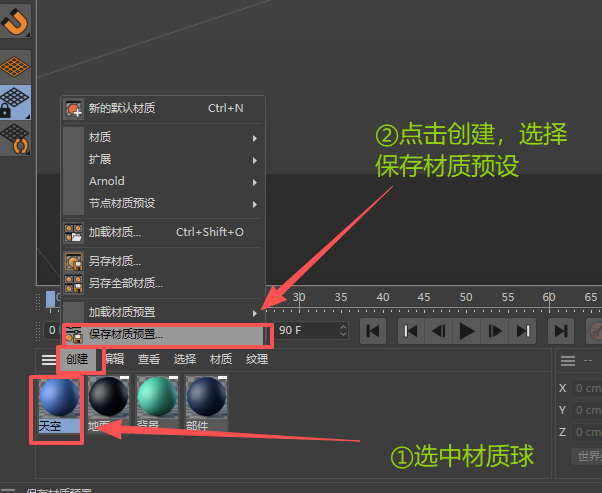Click the save material as icon
Screen dimensions: 602x493
[73, 262]
